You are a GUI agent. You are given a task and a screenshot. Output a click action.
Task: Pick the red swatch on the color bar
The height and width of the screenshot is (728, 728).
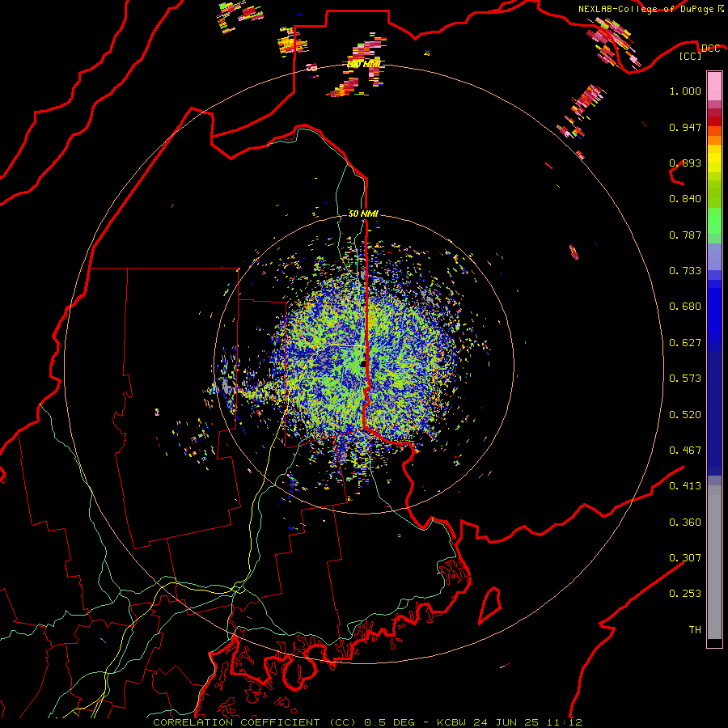[x=714, y=121]
